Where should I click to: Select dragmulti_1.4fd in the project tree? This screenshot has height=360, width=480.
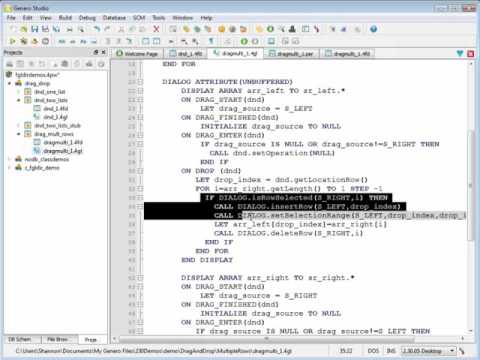[x=63, y=142]
